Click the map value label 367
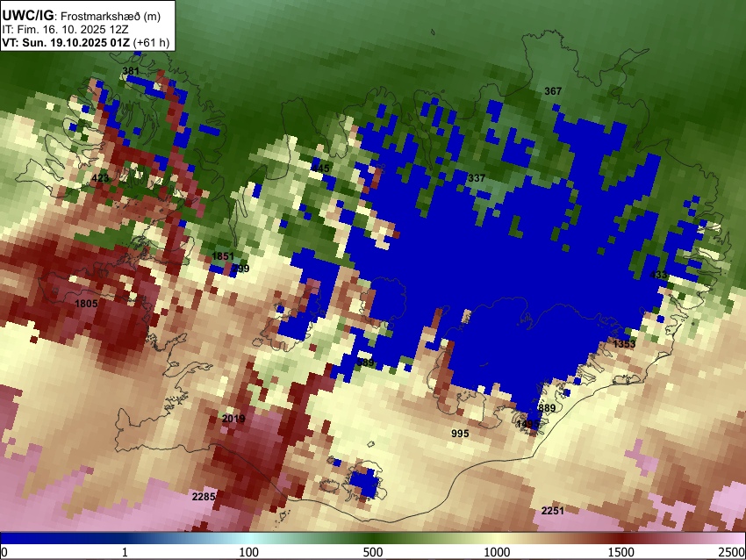The height and width of the screenshot is (560, 746). tap(553, 91)
